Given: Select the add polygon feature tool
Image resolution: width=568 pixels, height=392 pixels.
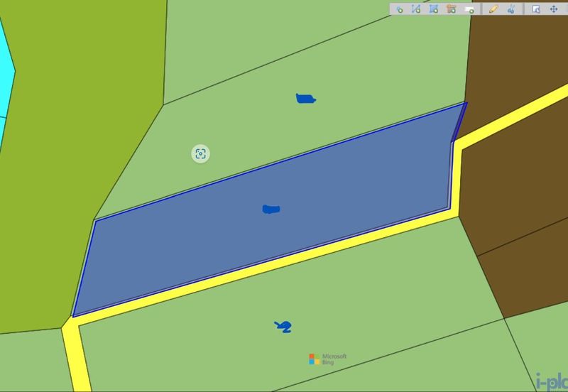Looking at the screenshot, I should tap(434, 9).
